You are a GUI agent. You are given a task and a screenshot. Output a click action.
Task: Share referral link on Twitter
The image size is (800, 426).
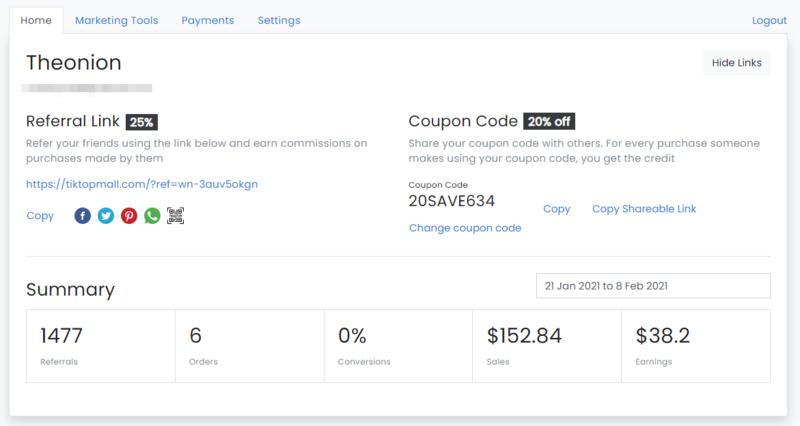[105, 215]
